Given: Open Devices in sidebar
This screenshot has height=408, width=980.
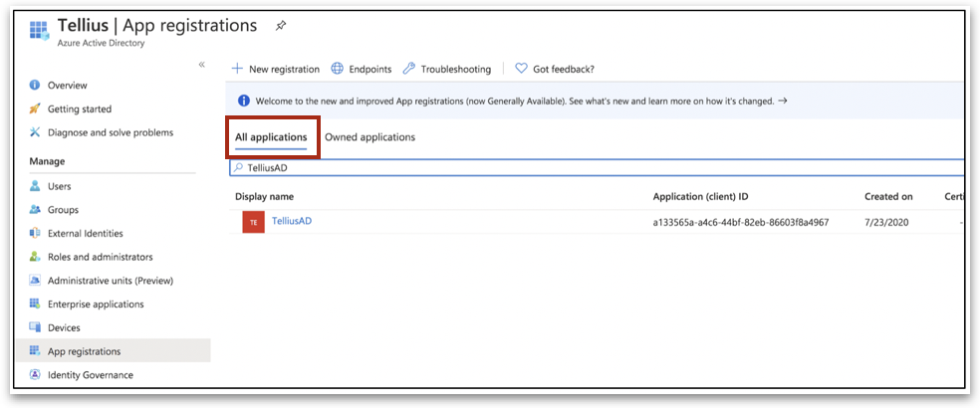Looking at the screenshot, I should tap(64, 327).
